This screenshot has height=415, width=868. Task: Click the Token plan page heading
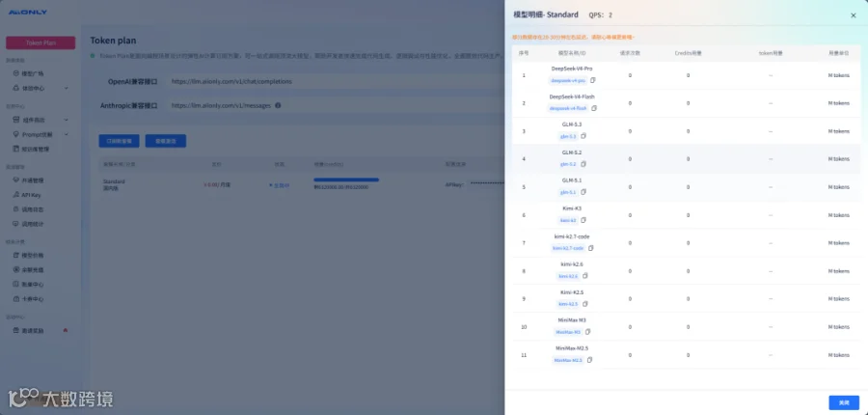113,41
